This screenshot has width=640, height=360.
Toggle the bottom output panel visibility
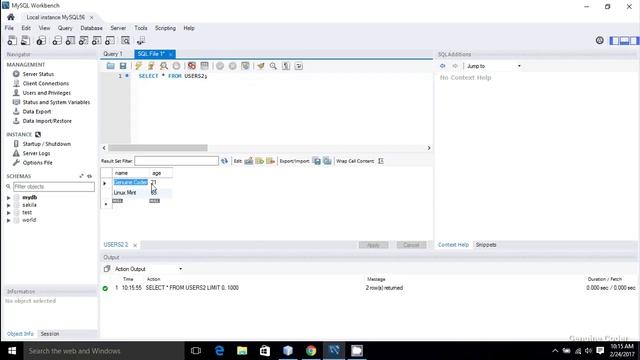pos(624,40)
